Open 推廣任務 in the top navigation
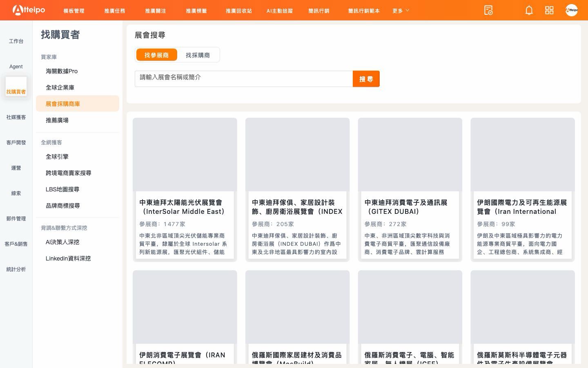The image size is (588, 368). click(115, 11)
